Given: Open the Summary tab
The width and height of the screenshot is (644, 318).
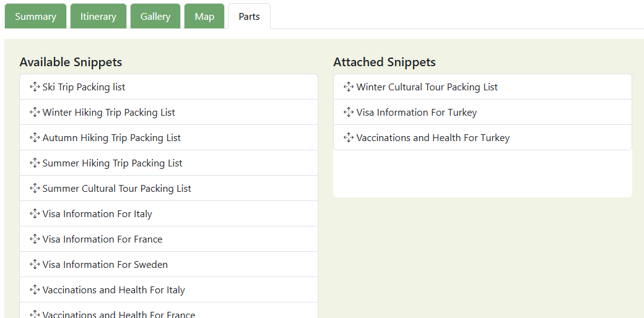Looking at the screenshot, I should (x=35, y=17).
